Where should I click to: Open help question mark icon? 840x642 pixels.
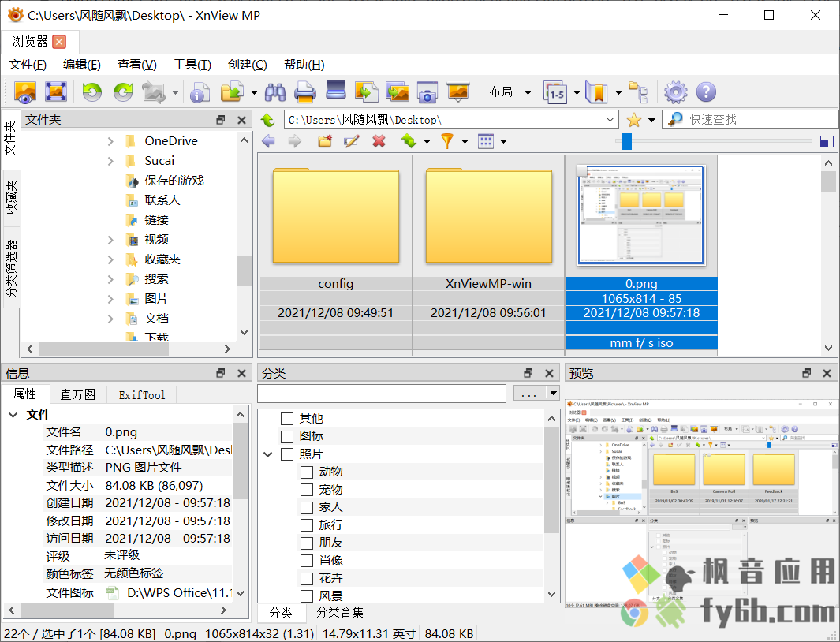click(x=706, y=92)
